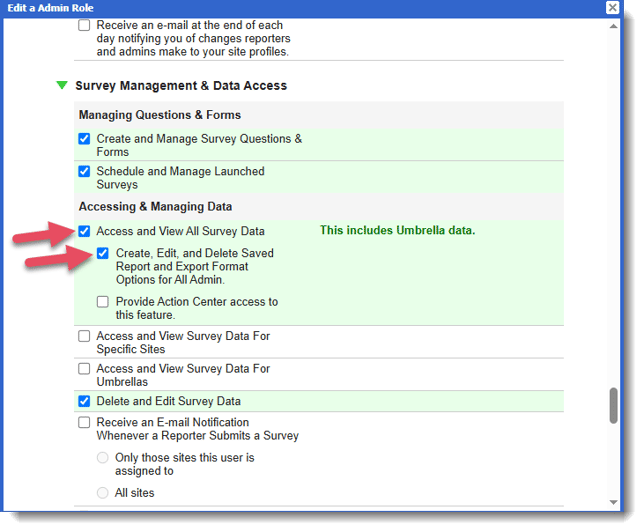Uncheck Create and Manage Survey Questions & Forms
Screen dimensions: 644x532
84,139
